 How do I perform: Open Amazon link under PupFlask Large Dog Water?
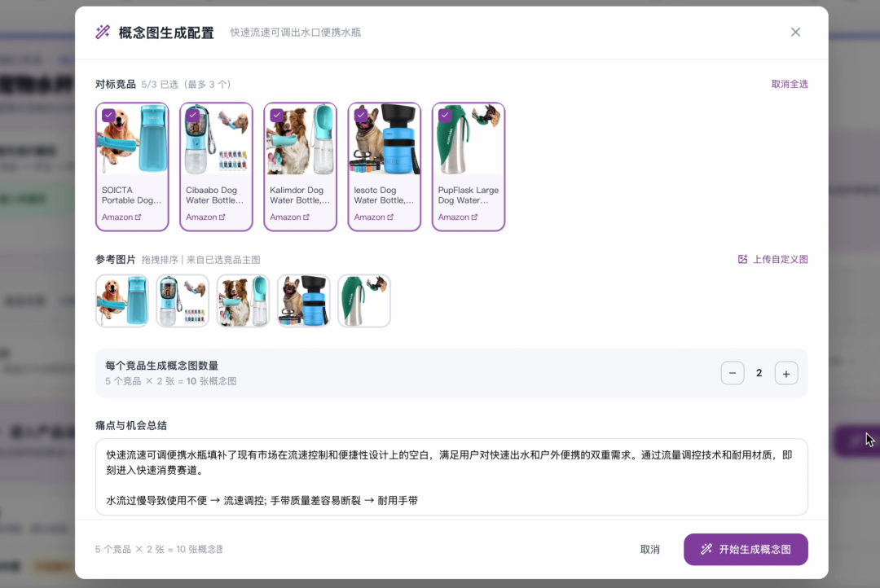click(458, 217)
